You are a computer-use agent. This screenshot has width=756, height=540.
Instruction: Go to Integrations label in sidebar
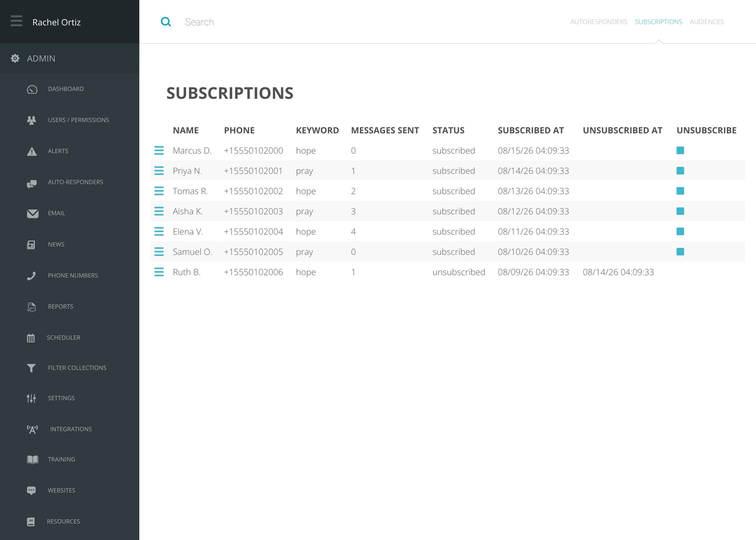71,429
